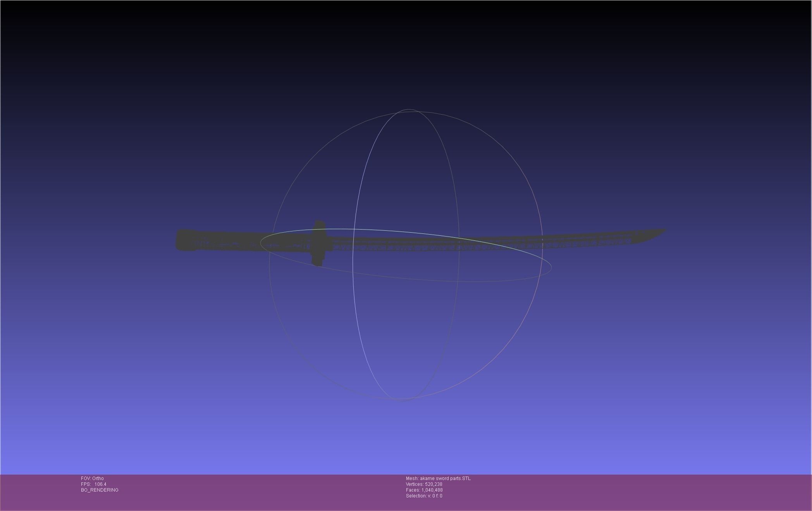Click the FPS readout text
Viewport: 812px width, 511px height.
pos(93,484)
